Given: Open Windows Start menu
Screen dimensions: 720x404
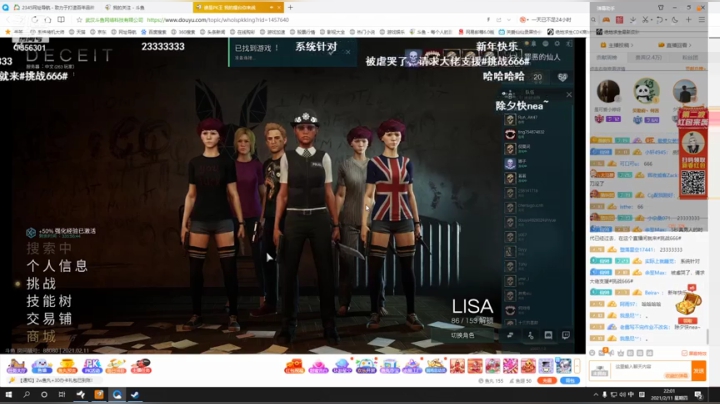Looking at the screenshot, I should point(8,394).
